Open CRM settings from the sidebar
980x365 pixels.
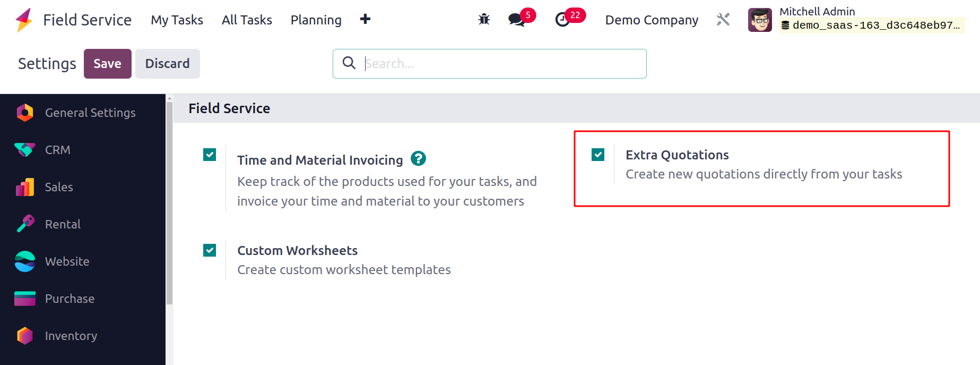pos(57,150)
